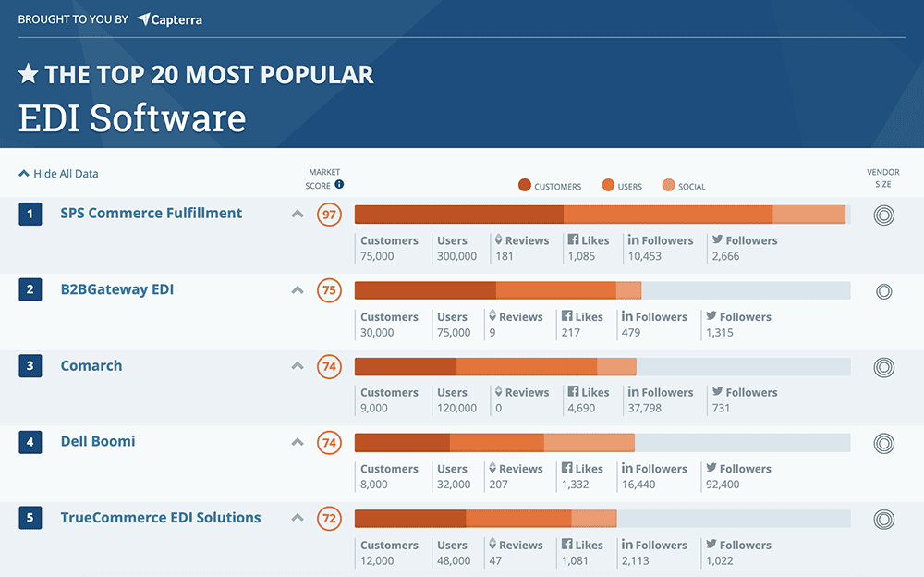Click the Users legend dot
924x577 pixels.
pyautogui.click(x=608, y=185)
